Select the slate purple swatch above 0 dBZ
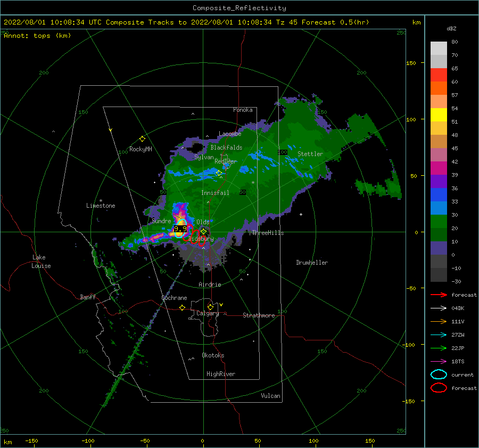The height and width of the screenshot is (448, 479). [439, 248]
